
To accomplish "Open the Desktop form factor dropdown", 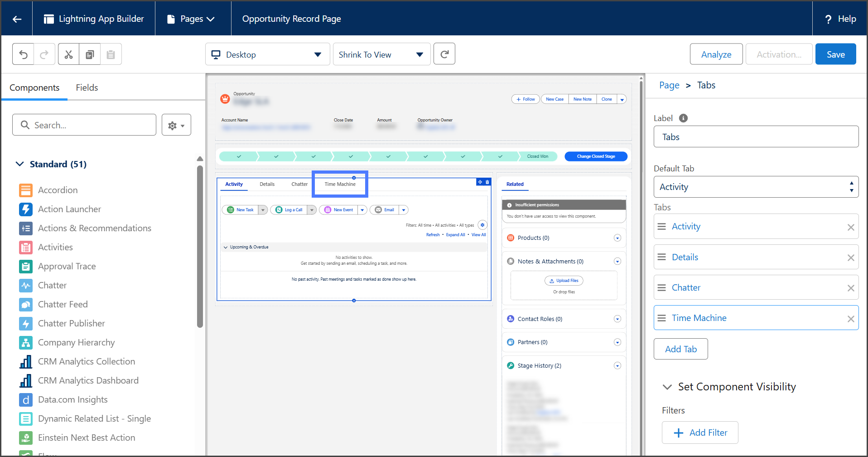I will [267, 54].
